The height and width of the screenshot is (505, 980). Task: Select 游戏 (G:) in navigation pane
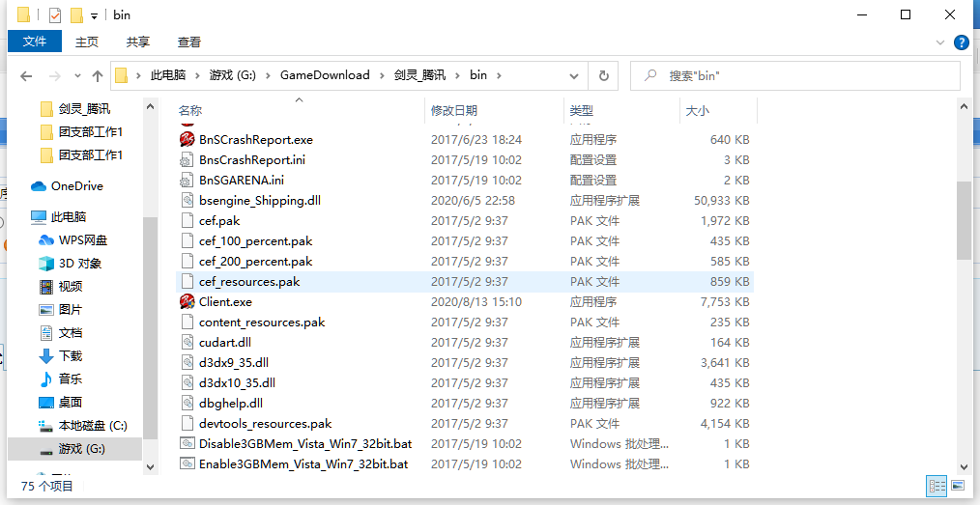(75, 449)
